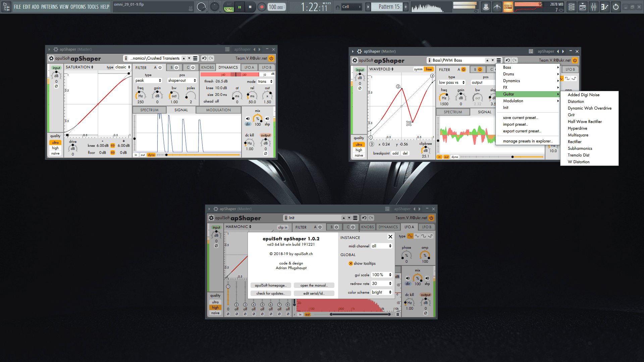Image resolution: width=644 pixels, height=362 pixels.
Task: Select SPECTRUM view in top-left plugin
Action: 149,110
